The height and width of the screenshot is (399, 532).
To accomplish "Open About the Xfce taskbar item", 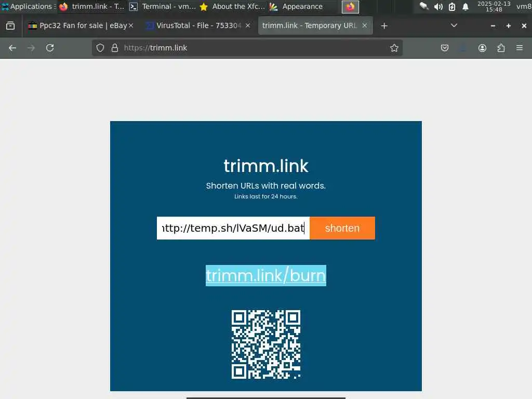I will tap(232, 6).
